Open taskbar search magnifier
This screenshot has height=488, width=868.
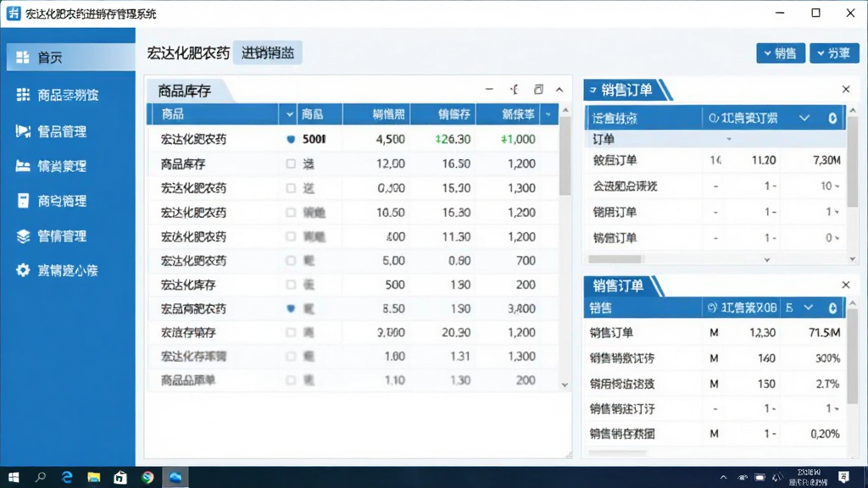(41, 477)
